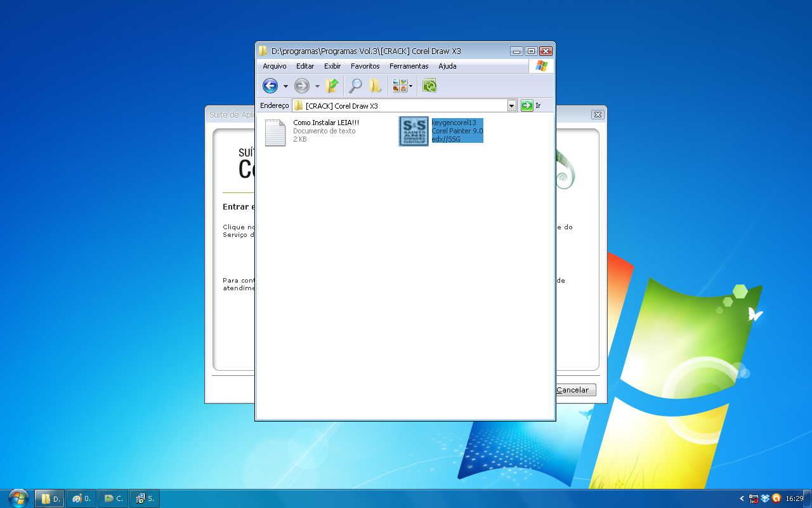Expand the address bar dropdown list
812x508 pixels.
(512, 106)
